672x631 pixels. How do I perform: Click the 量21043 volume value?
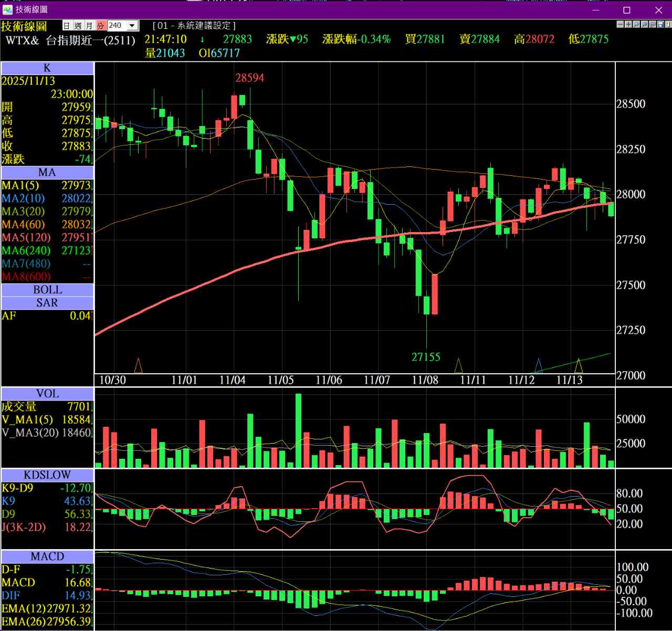(165, 53)
